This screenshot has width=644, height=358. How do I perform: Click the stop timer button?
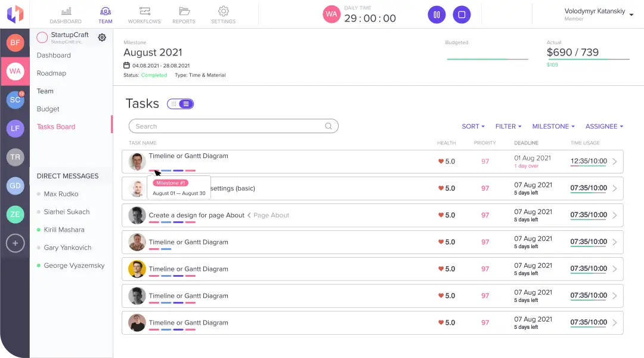(462, 14)
